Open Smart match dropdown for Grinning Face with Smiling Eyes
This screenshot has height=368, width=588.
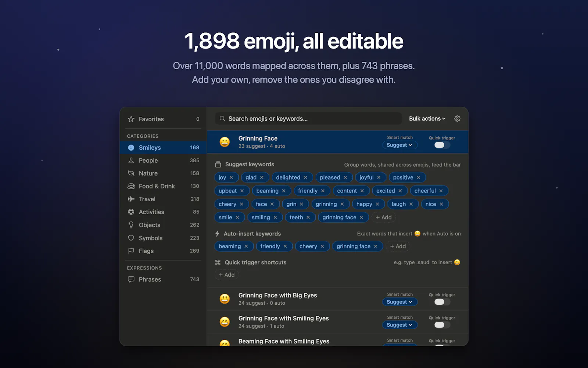point(399,325)
